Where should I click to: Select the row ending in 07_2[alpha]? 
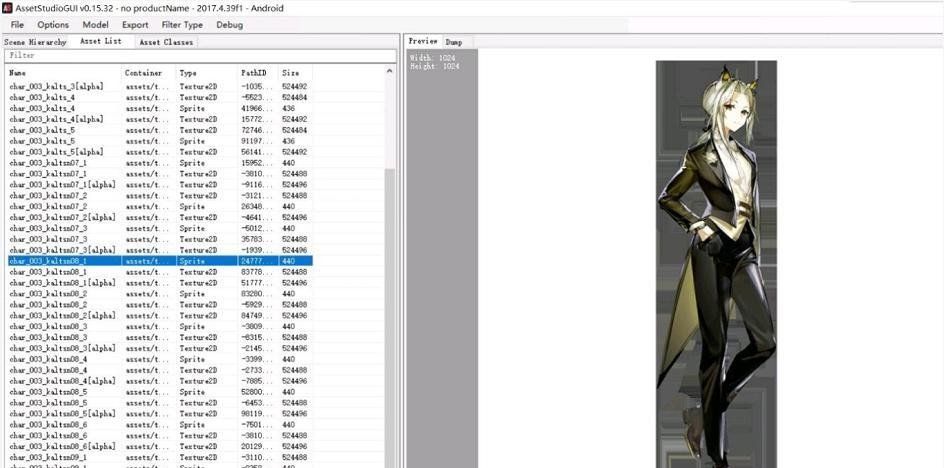[x=160, y=217]
